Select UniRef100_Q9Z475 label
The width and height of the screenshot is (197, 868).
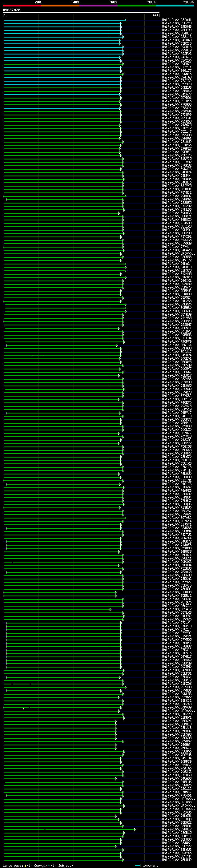177,406
